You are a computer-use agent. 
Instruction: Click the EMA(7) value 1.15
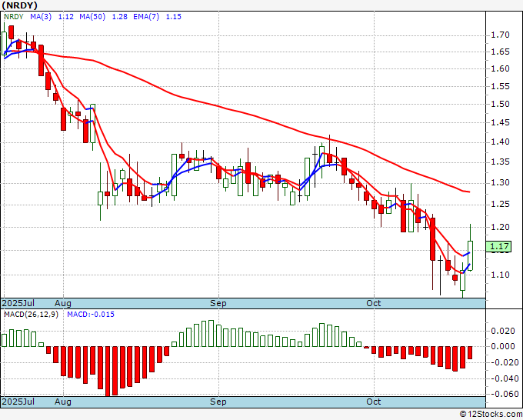[174, 17]
